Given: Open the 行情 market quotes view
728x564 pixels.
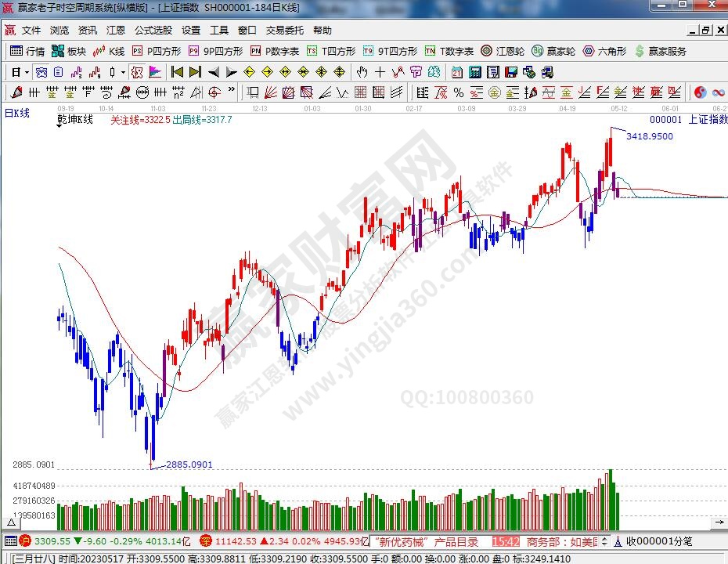Looking at the screenshot, I should click(27, 51).
